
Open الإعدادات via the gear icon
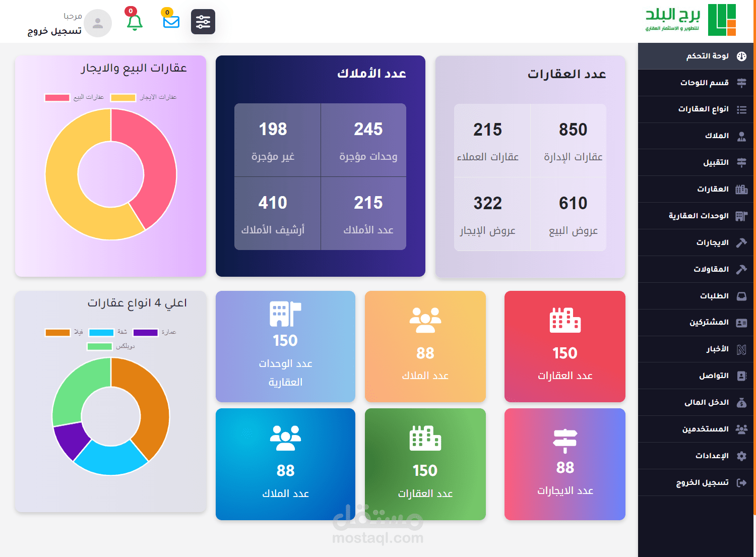741,456
